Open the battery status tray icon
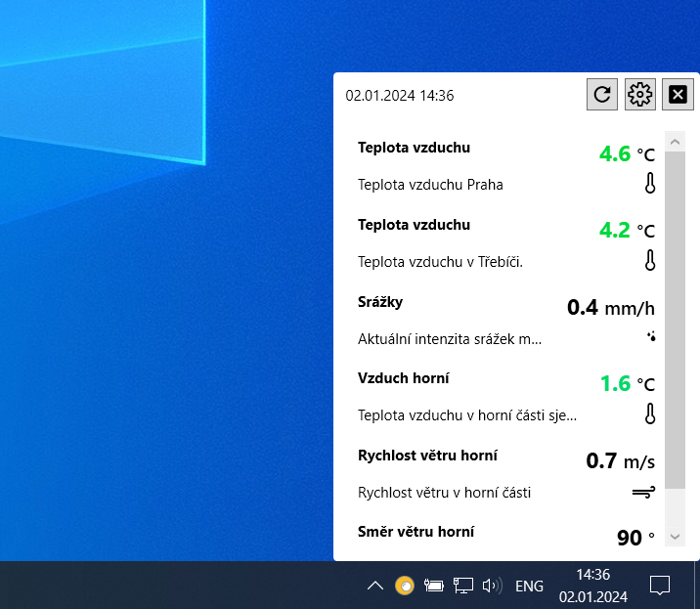 [434, 587]
